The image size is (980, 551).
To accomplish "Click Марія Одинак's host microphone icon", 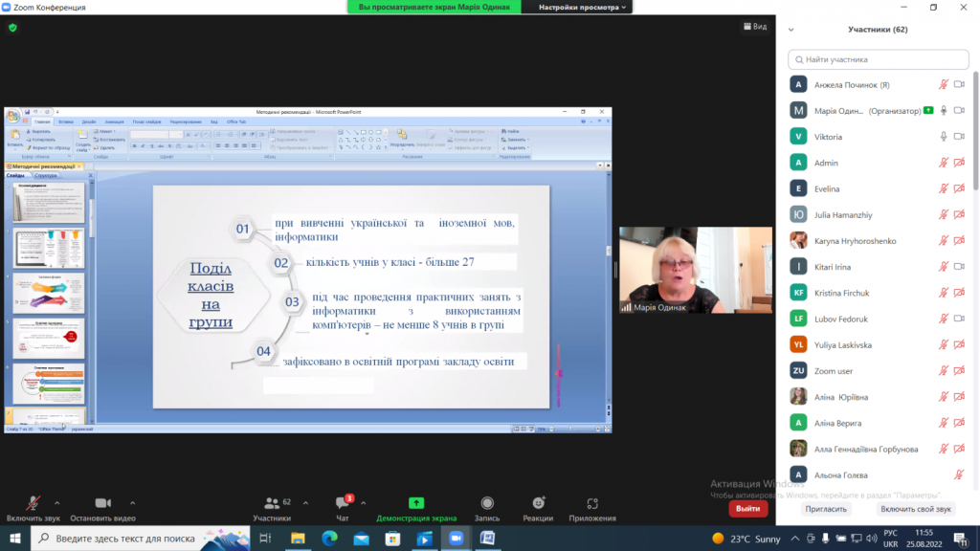I will 944,111.
